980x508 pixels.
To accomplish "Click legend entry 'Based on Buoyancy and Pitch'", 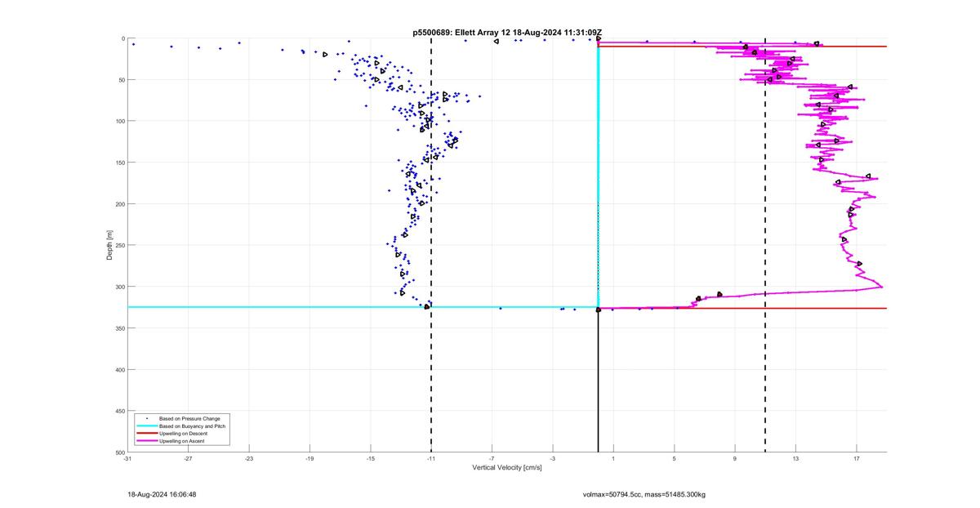I will 193,426.
